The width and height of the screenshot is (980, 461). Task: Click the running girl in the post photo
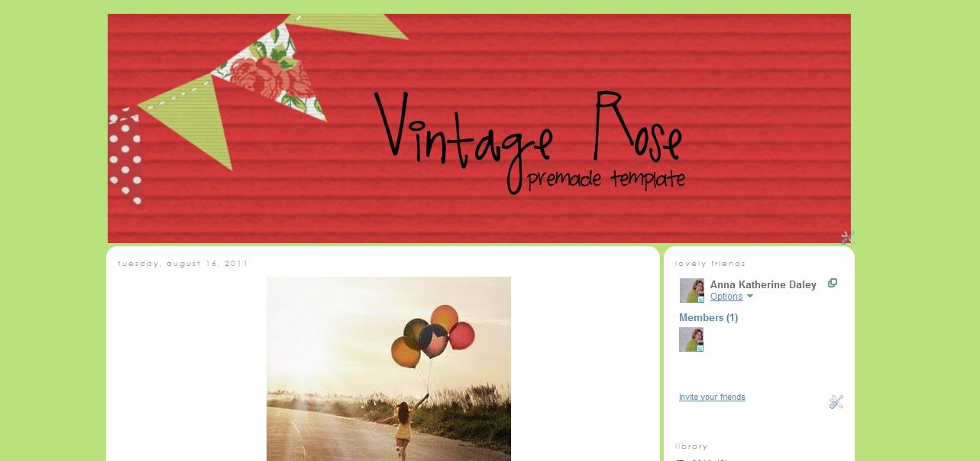point(403,428)
